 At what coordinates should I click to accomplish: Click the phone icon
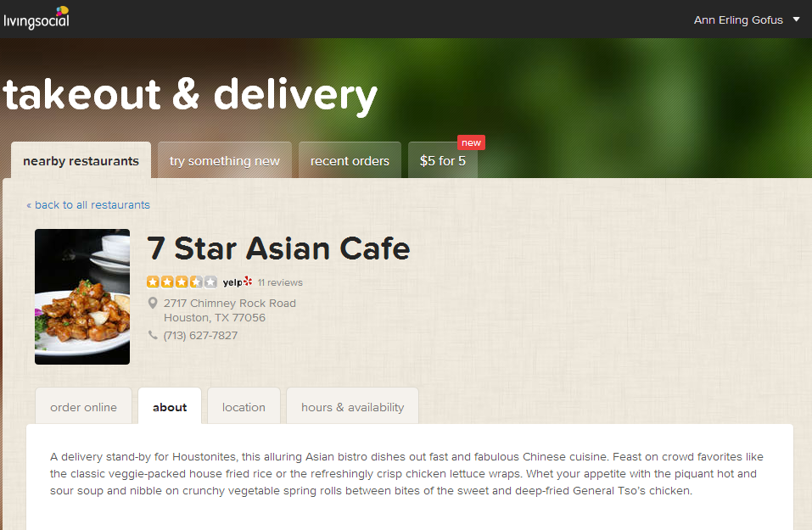coord(153,335)
